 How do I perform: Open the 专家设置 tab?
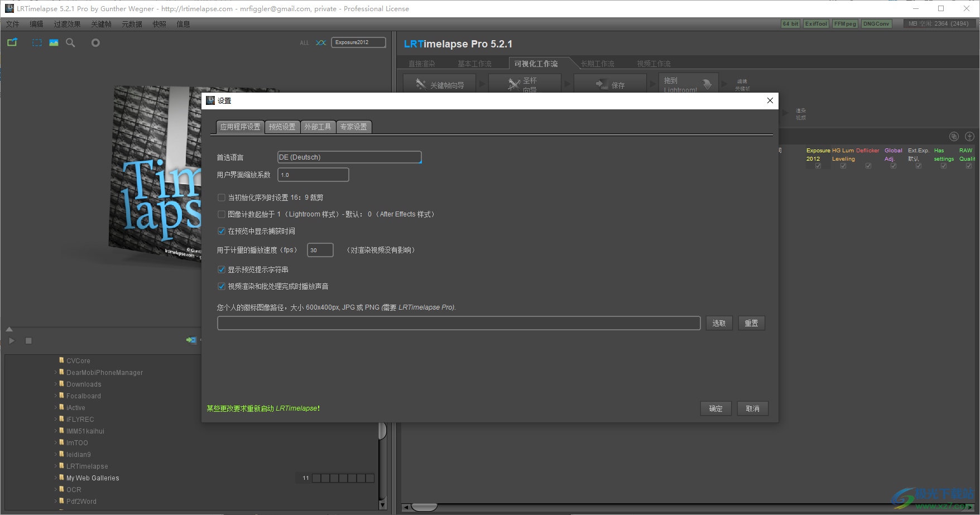click(x=353, y=127)
